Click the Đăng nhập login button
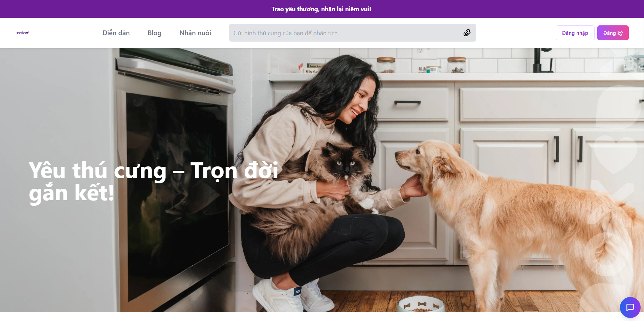This screenshot has height=321, width=644. coord(575,33)
